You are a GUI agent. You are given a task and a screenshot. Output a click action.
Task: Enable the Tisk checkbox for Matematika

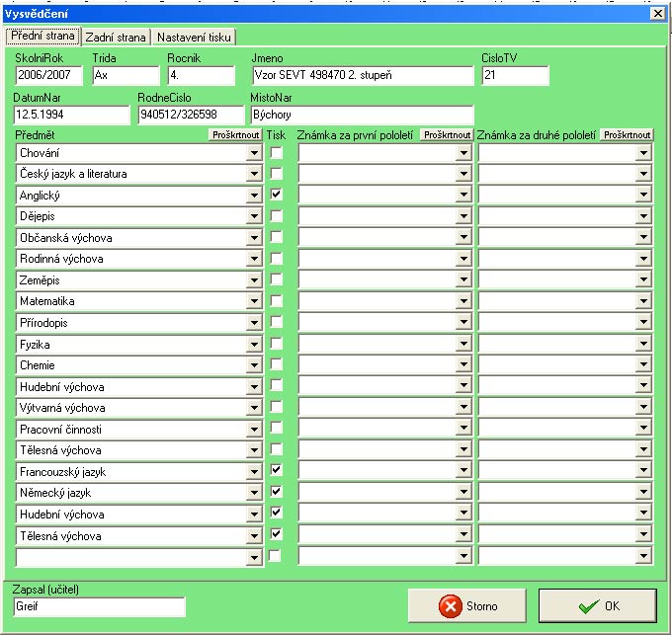[277, 301]
